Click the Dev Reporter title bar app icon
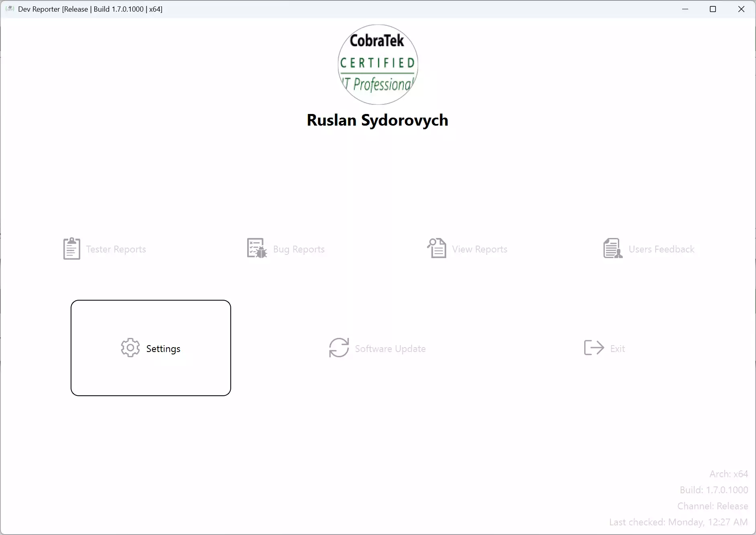 click(x=10, y=9)
